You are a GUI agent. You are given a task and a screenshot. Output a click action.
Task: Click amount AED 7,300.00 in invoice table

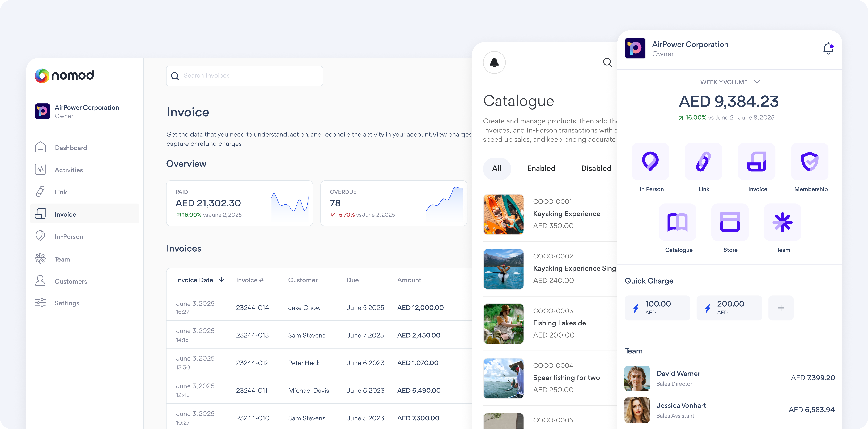[x=418, y=418]
